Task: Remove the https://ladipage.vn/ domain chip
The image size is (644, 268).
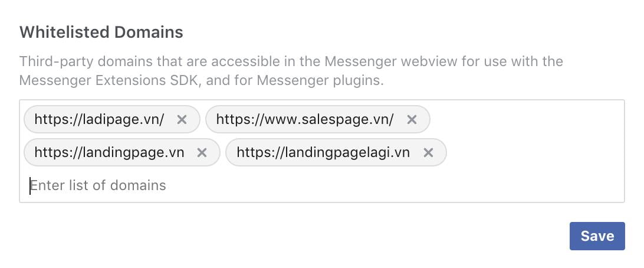Action: [x=182, y=120]
